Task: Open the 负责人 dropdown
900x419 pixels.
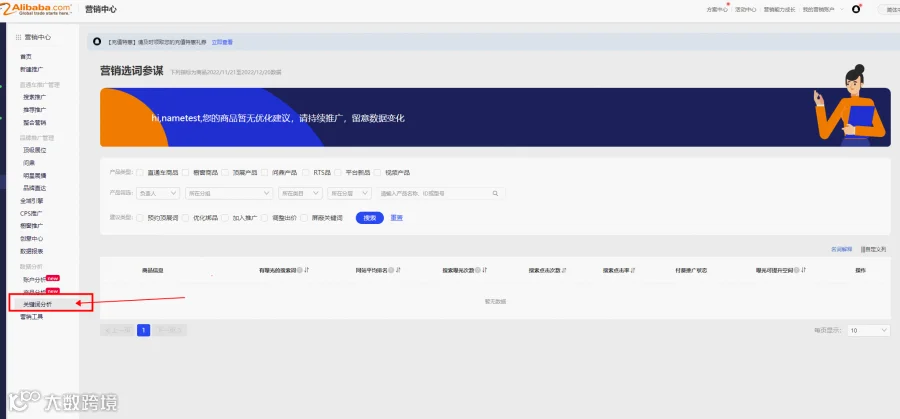Action: (x=158, y=194)
